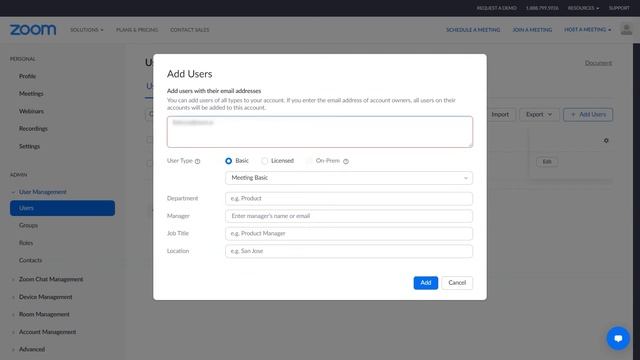Screen dimensions: 640x360
Task: Open the profile avatar icon
Action: 626,29
